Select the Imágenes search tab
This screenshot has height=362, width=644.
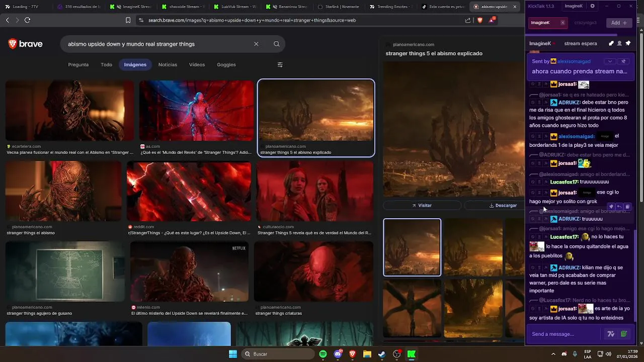[135, 64]
